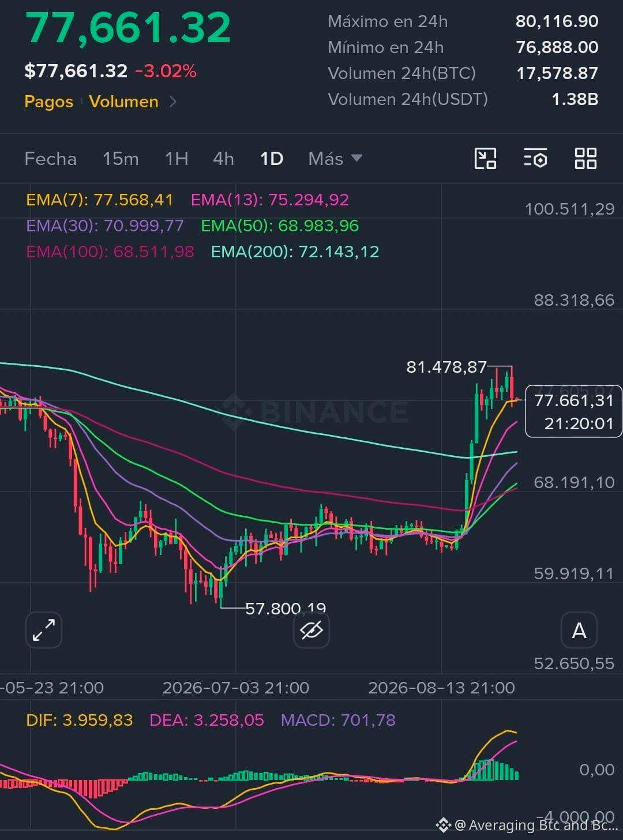Click the EMA(100): 68.511,98 label
623x840 pixels.
110,252
